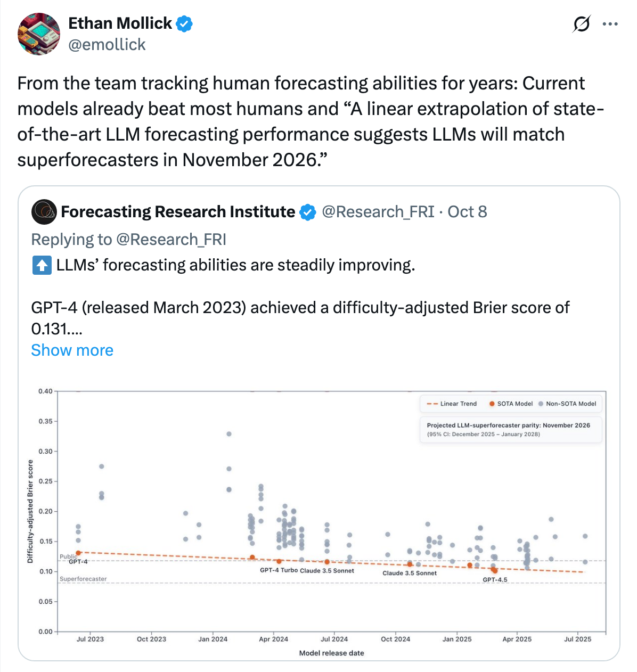Open the three-dot more options menu
The height and width of the screenshot is (672, 637).
610,24
